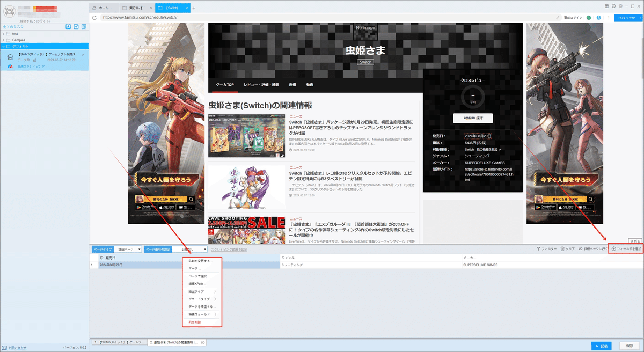Choose 編集XPath in context menu
This screenshot has width=644, height=352.
point(201,284)
